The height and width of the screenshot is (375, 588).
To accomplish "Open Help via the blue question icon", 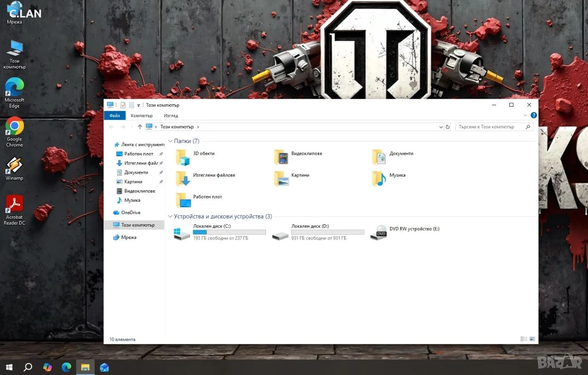I will (x=534, y=115).
